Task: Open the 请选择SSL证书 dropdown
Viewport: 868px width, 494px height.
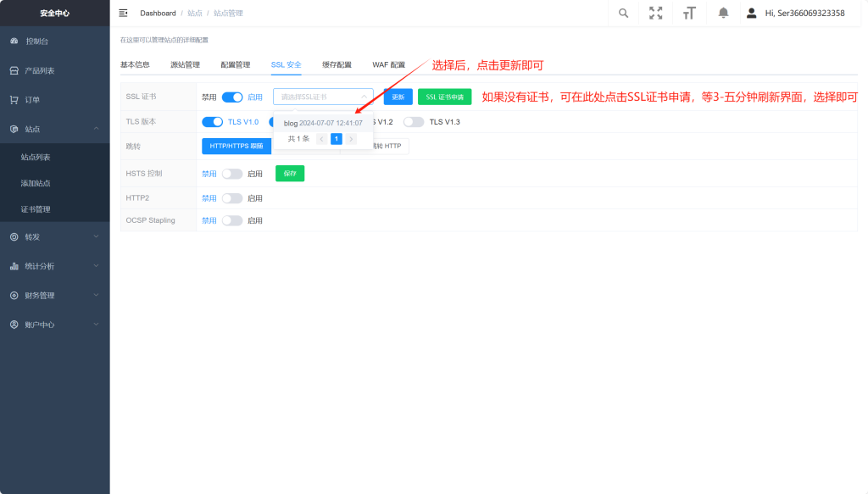Action: click(323, 96)
